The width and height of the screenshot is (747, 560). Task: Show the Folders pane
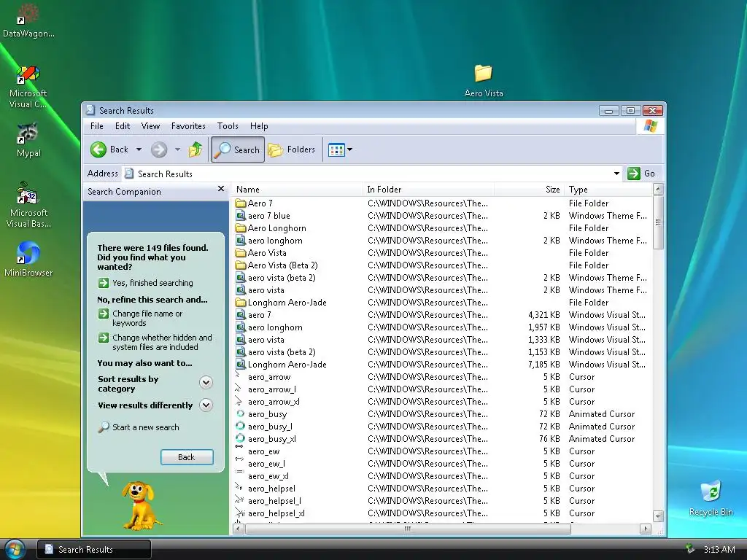(292, 149)
